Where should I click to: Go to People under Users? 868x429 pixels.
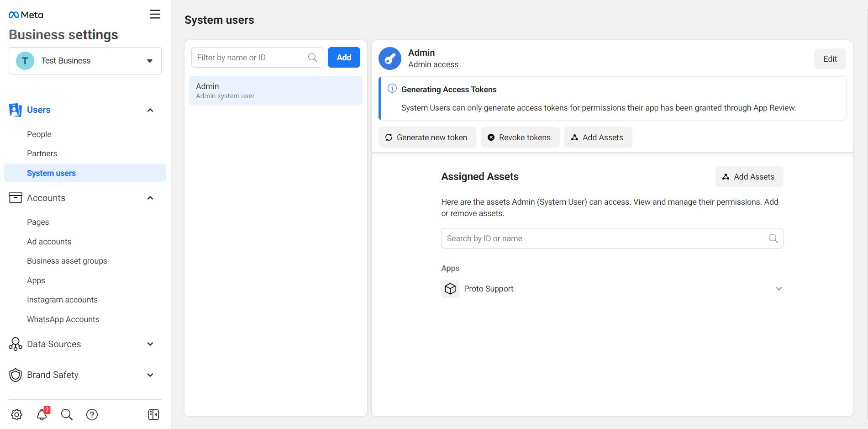(x=39, y=134)
